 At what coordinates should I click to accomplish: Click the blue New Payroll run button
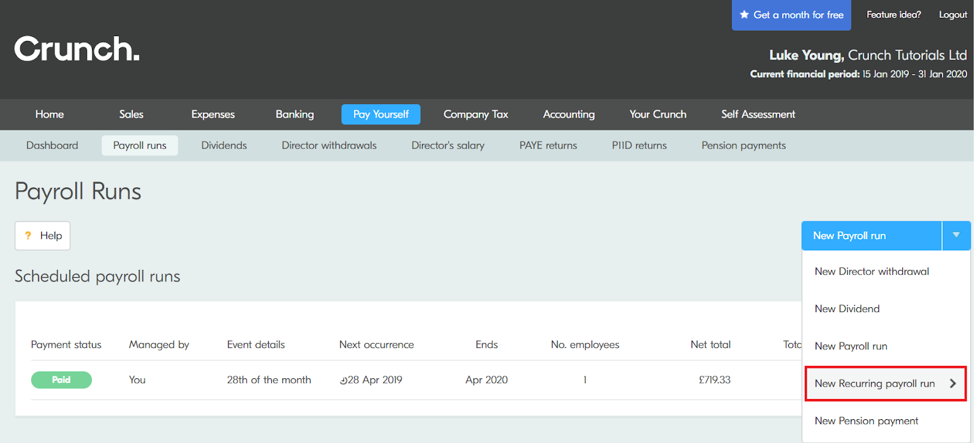pos(871,236)
